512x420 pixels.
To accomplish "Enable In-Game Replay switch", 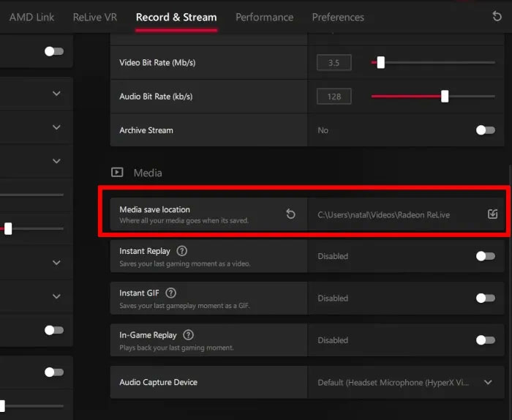I will [x=486, y=340].
